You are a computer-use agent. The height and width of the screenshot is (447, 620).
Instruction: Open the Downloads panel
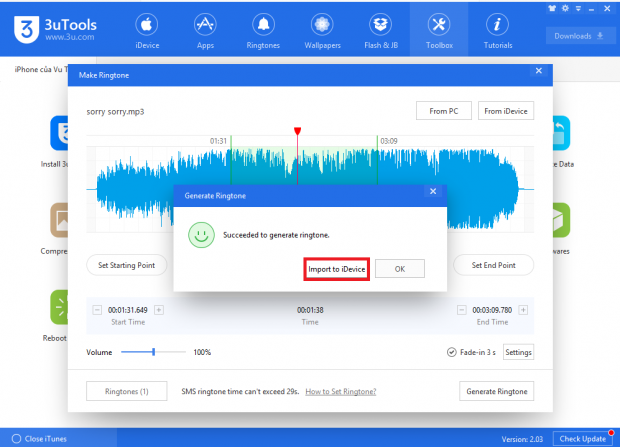[x=579, y=36]
